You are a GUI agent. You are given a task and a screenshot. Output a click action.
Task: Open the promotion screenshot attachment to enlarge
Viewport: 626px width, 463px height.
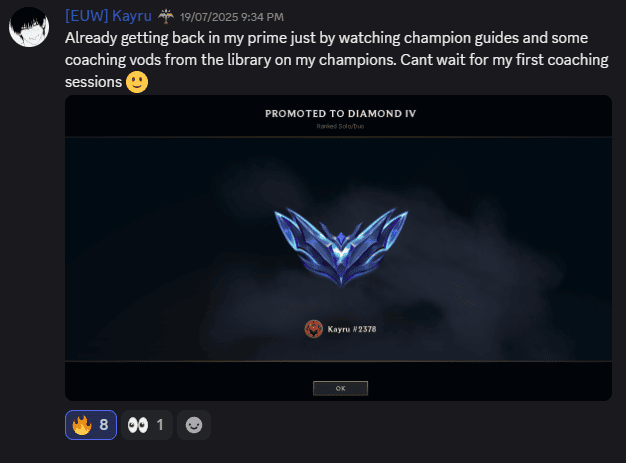point(339,248)
